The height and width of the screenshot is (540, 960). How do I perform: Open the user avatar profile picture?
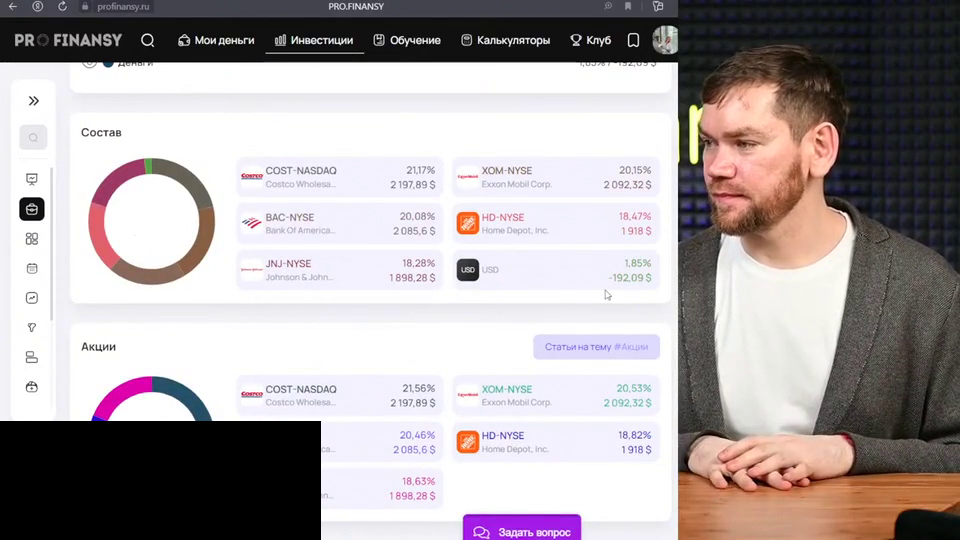pyautogui.click(x=665, y=40)
